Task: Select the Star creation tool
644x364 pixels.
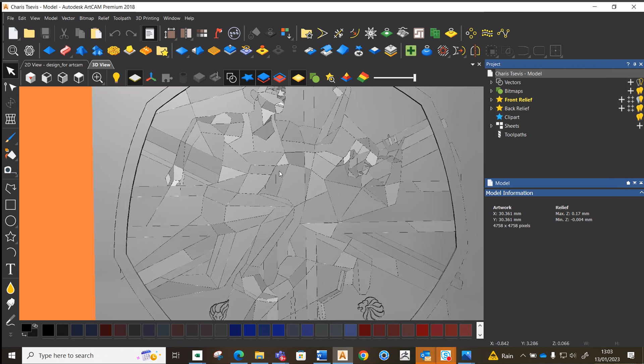Action: point(10,237)
